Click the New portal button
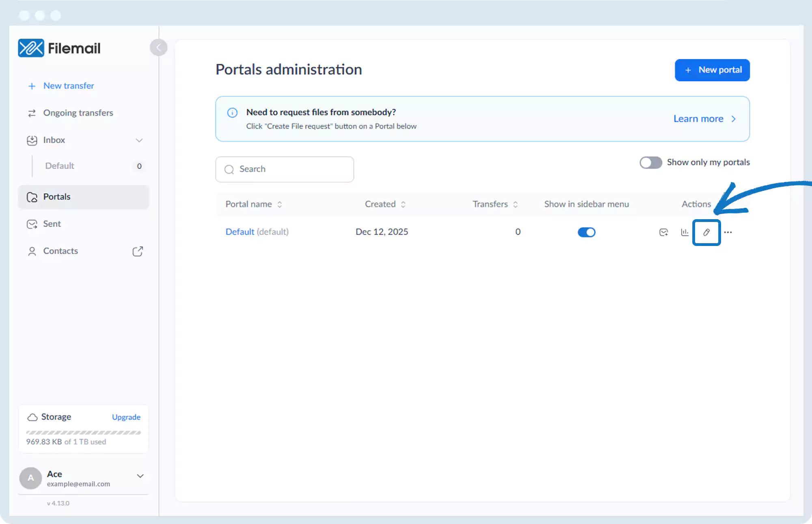This screenshot has width=812, height=524. click(712, 70)
